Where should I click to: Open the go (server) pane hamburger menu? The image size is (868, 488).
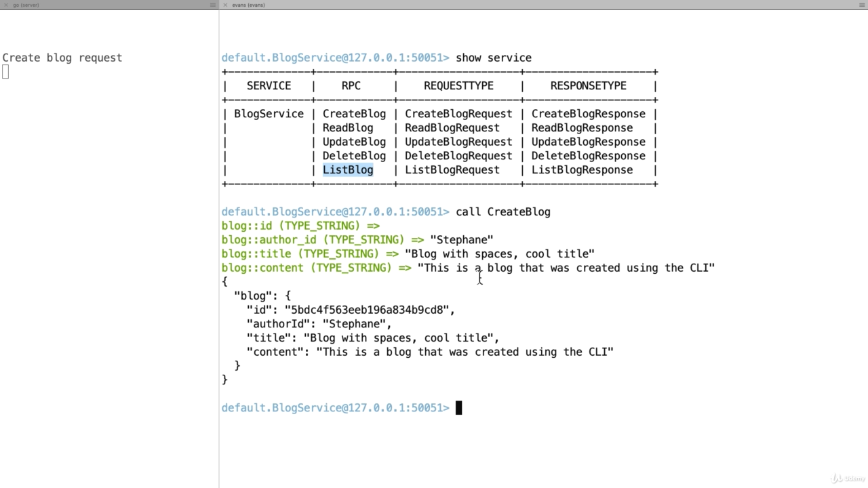click(x=212, y=5)
